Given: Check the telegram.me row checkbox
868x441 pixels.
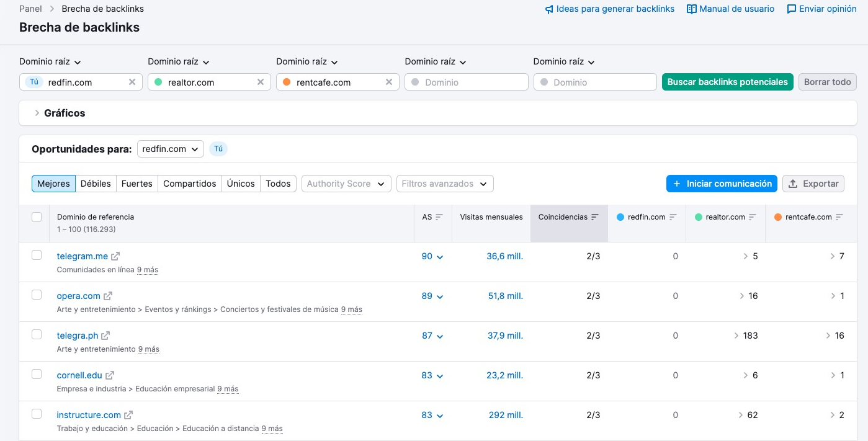Looking at the screenshot, I should pos(37,255).
